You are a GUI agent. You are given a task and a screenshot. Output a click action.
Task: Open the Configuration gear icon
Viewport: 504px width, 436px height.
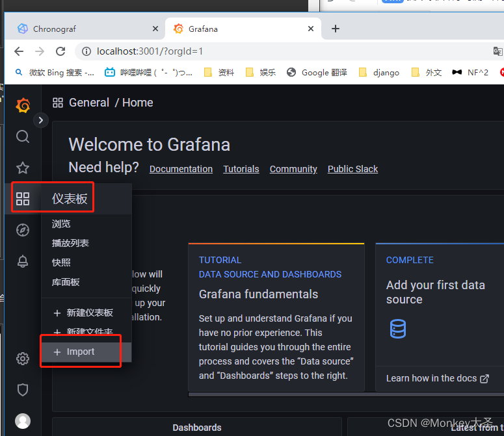point(23,359)
